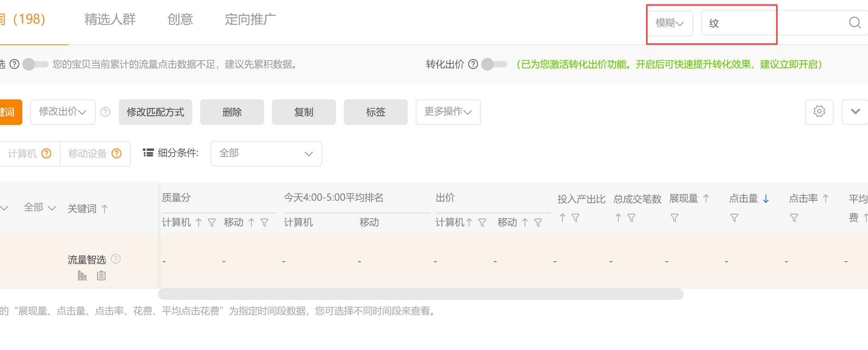
Task: Click the green 转化出价 activation notice
Action: pyautogui.click(x=669, y=64)
